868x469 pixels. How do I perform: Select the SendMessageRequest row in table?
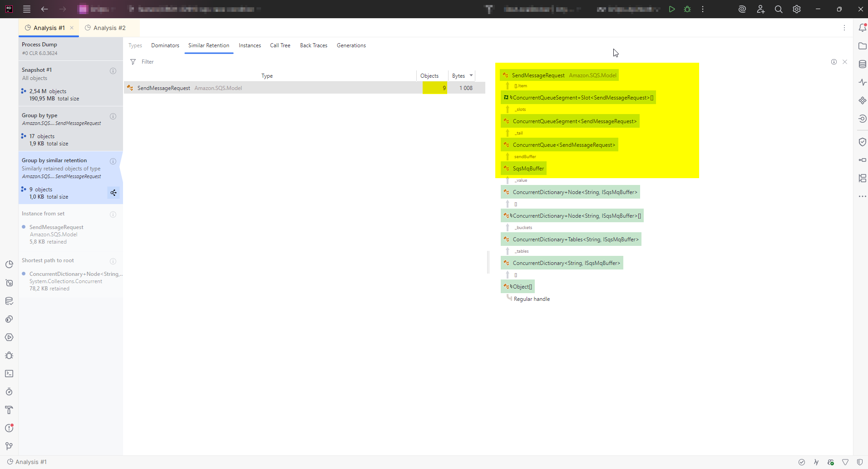[272, 88]
